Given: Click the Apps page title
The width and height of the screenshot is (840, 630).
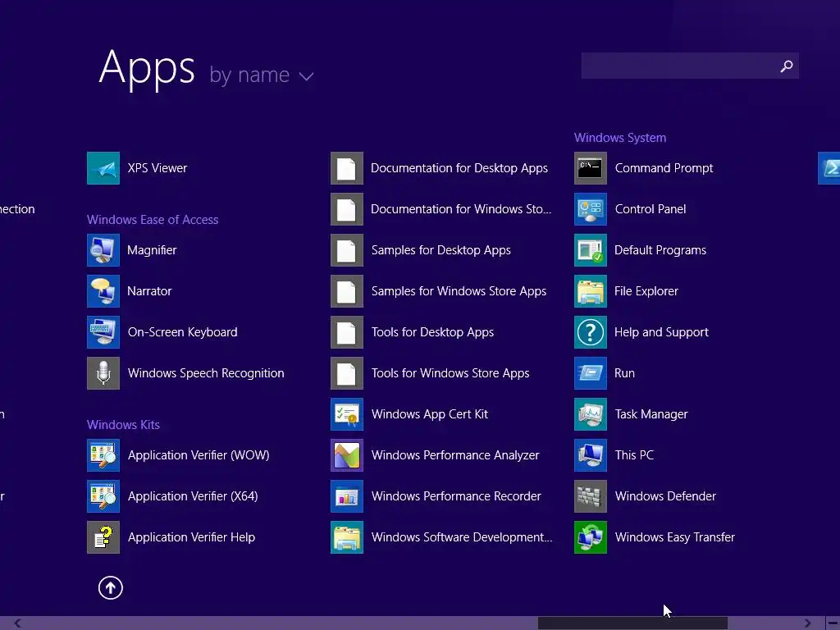Looking at the screenshot, I should (x=147, y=69).
